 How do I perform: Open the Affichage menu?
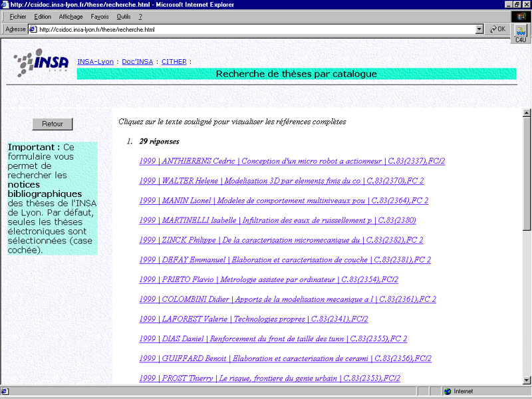pos(70,17)
